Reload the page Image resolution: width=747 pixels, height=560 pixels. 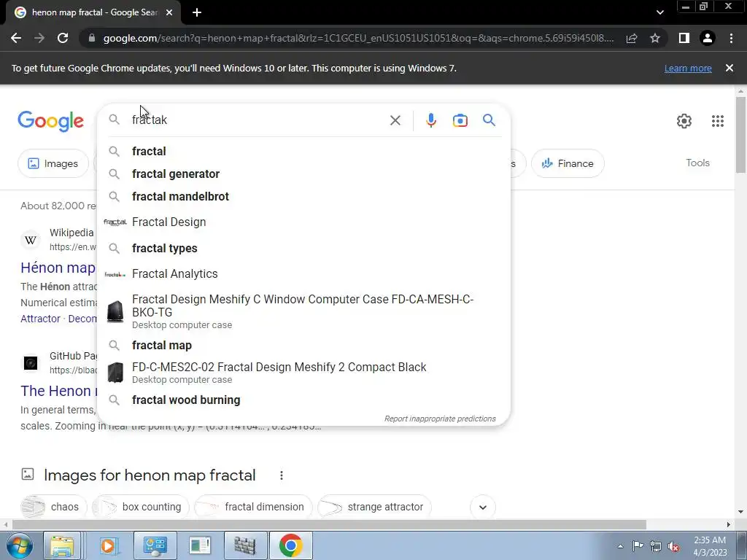click(x=63, y=38)
